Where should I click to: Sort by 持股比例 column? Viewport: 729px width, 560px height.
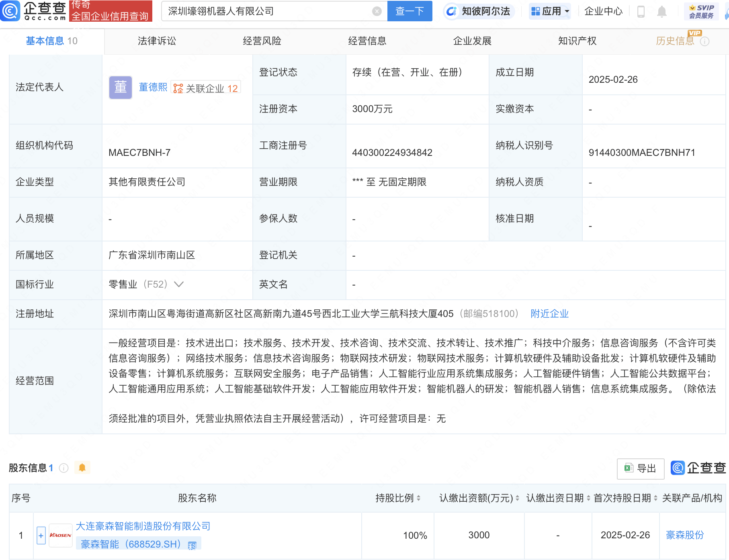(418, 498)
